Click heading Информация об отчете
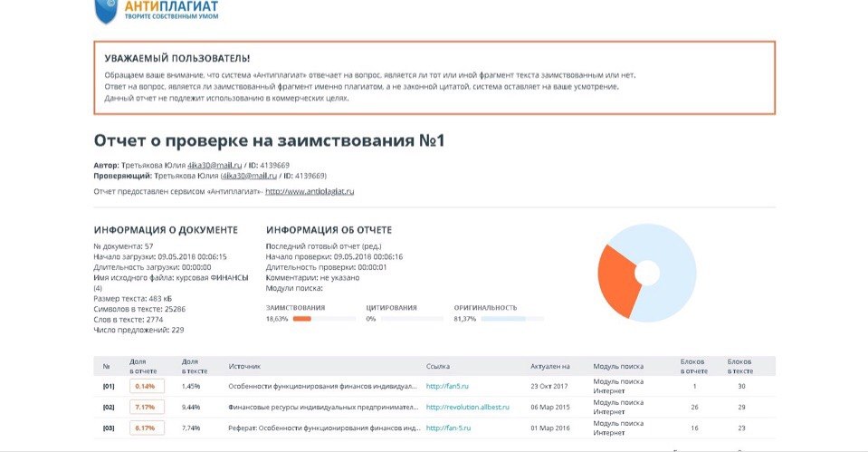Image resolution: width=868 pixels, height=452 pixels. 329,230
